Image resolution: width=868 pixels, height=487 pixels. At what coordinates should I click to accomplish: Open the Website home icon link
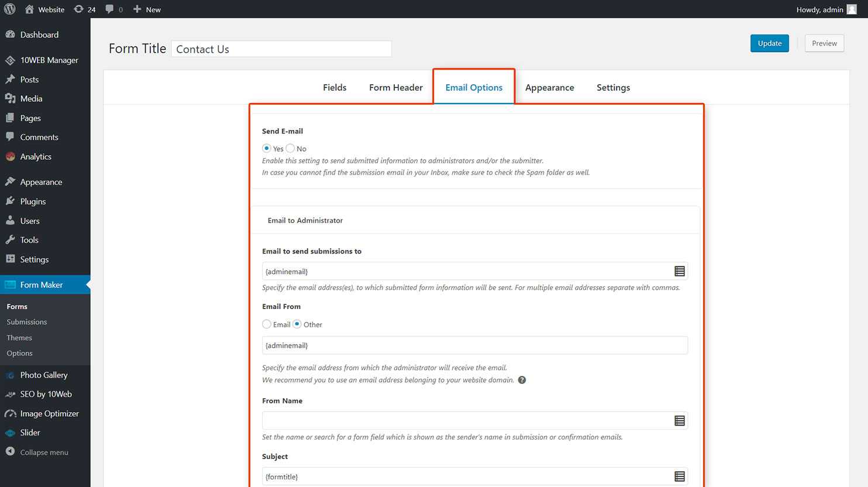[29, 9]
